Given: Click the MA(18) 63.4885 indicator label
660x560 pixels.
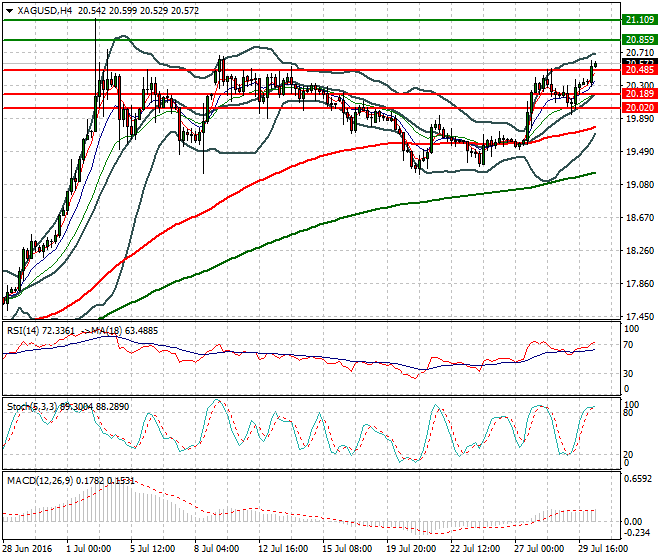Looking at the screenshot, I should (x=124, y=331).
